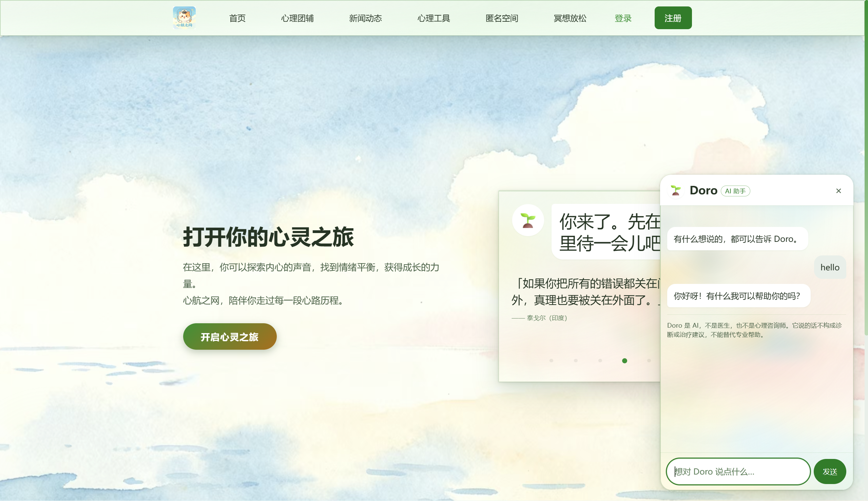Viewport: 868px width, 501px height.
Task: Open the 首页 nav item
Action: tap(237, 18)
